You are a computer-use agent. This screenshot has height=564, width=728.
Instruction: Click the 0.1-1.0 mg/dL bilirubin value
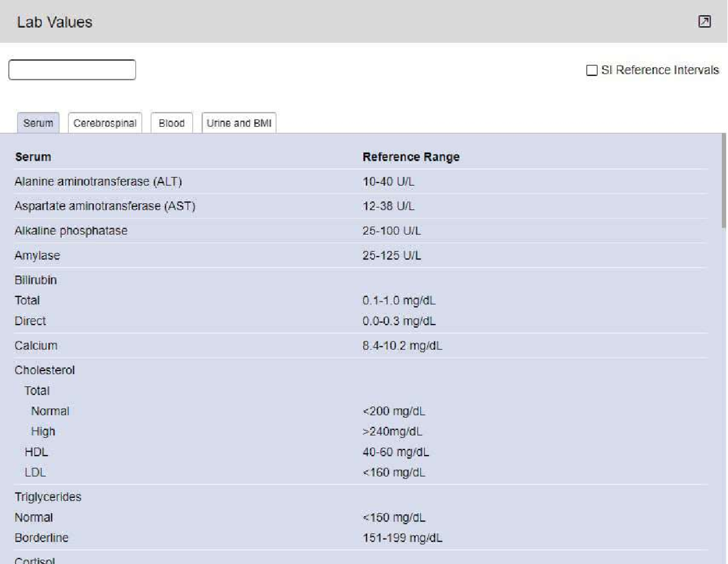click(x=399, y=300)
